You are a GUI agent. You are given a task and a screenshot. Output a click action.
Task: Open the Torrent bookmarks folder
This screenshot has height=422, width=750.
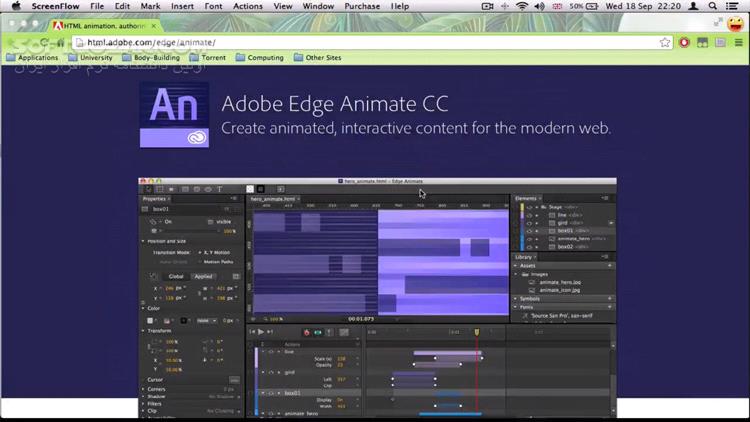pos(207,57)
